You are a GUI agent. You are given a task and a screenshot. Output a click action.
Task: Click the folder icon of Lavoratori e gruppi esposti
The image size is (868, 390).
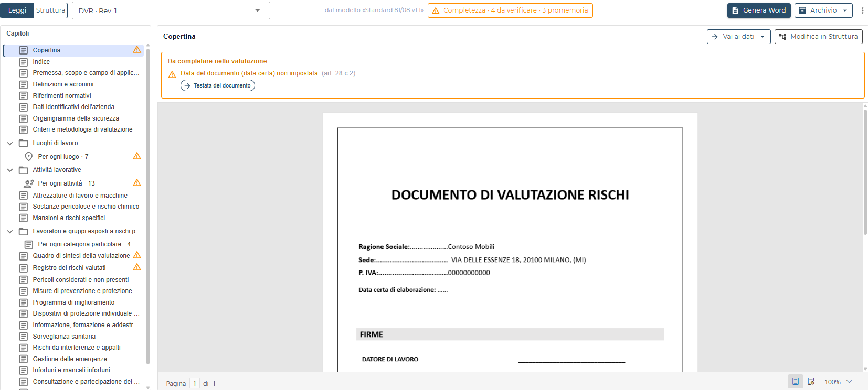[24, 231]
